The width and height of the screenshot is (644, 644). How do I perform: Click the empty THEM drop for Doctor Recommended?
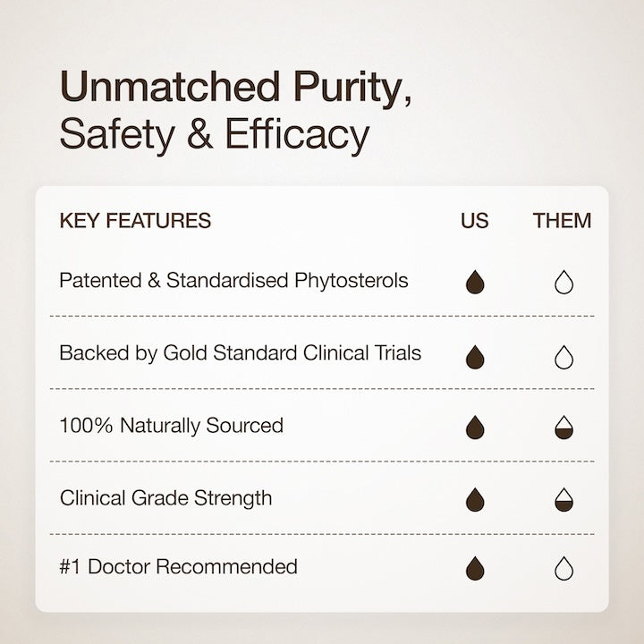[563, 569]
